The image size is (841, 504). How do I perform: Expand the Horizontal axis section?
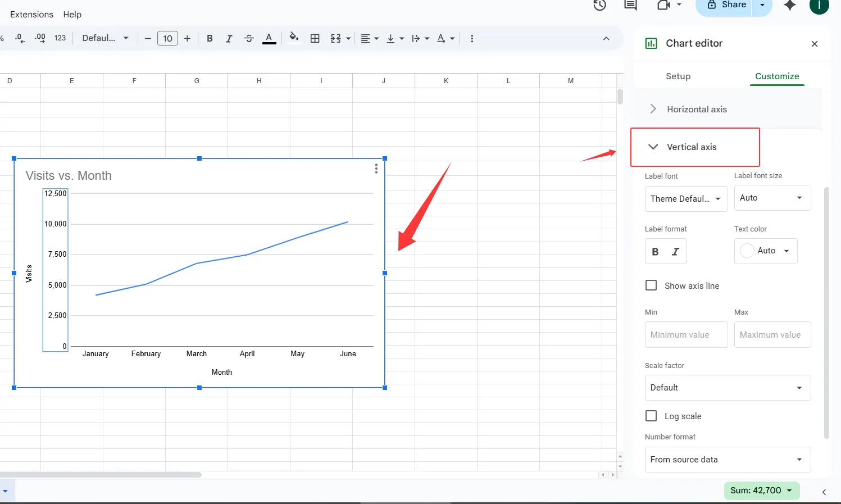697,110
